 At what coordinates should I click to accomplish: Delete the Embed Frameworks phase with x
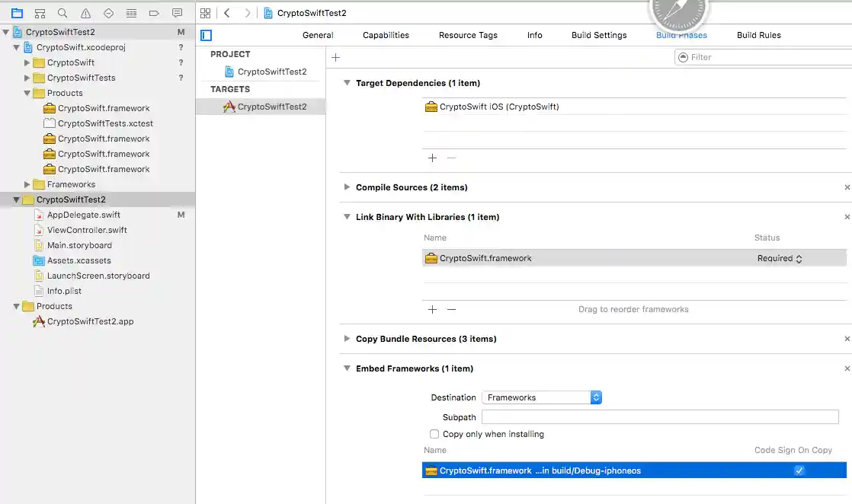pos(847,368)
